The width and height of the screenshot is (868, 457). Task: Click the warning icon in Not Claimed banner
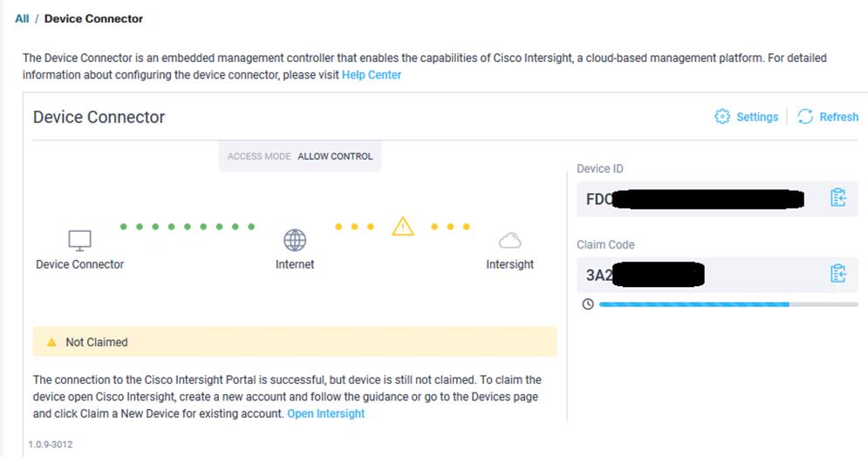[51, 342]
